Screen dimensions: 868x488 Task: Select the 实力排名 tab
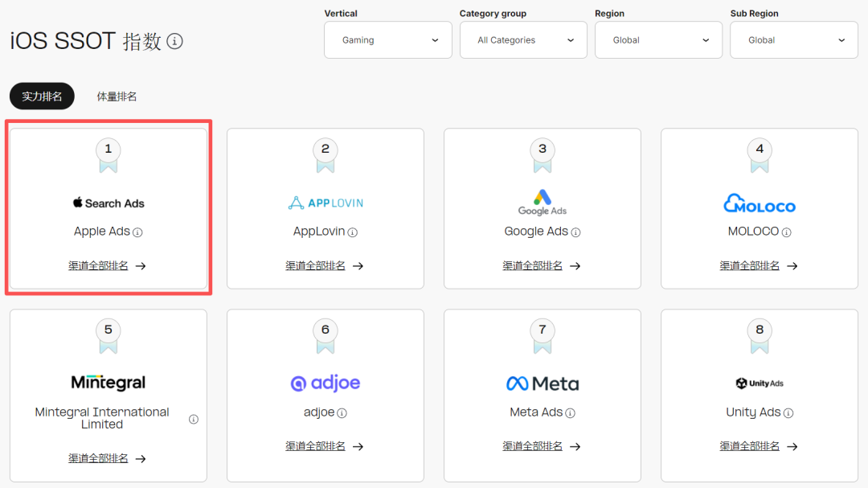[42, 96]
